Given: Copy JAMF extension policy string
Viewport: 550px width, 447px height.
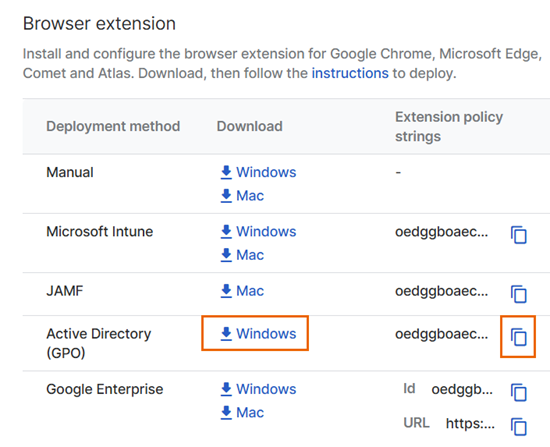Looking at the screenshot, I should pyautogui.click(x=519, y=294).
